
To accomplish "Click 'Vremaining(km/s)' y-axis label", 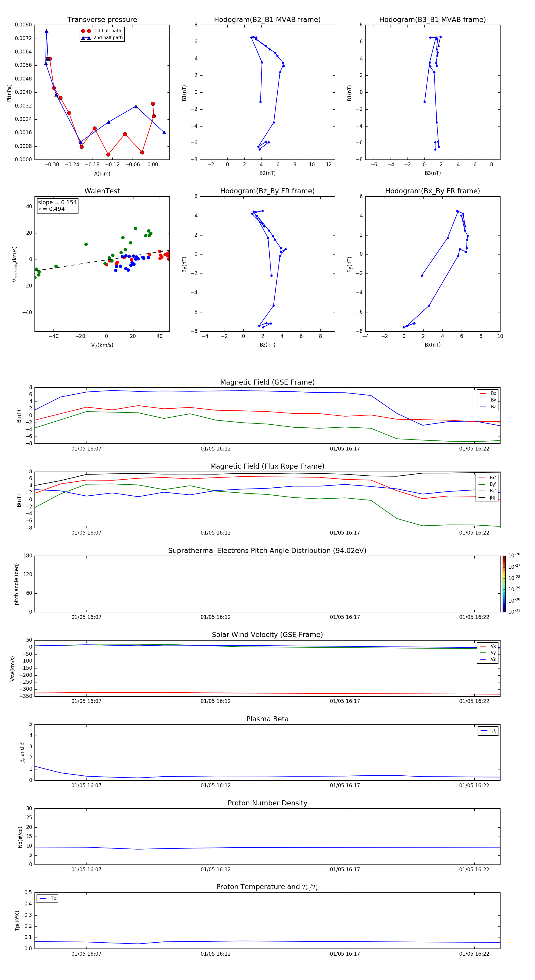I will (x=15, y=264).
